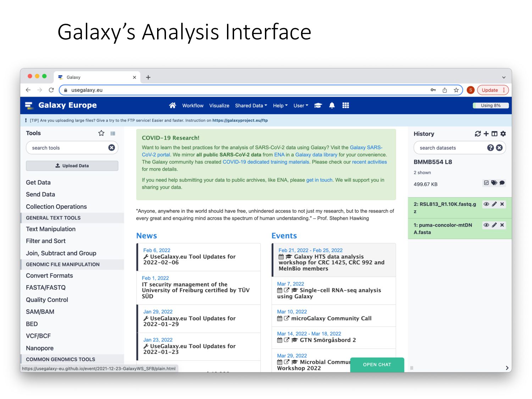
Task: Open the Galaxy data library link
Action: click(x=316, y=155)
